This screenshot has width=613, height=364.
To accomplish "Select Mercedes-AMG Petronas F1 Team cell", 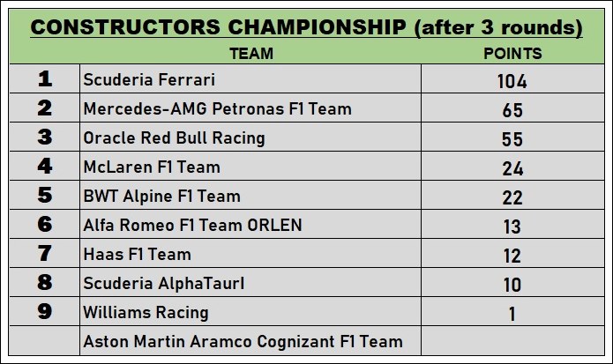I will point(217,109).
